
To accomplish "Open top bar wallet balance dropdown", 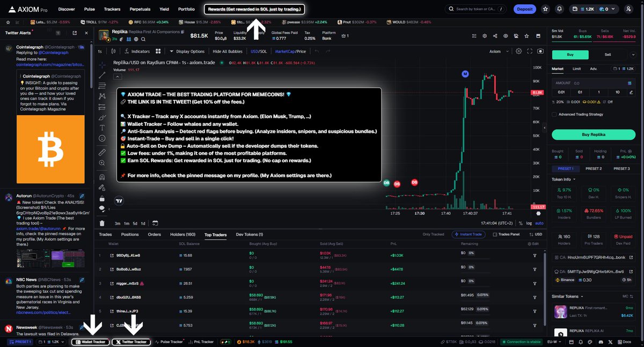I will tap(595, 9).
